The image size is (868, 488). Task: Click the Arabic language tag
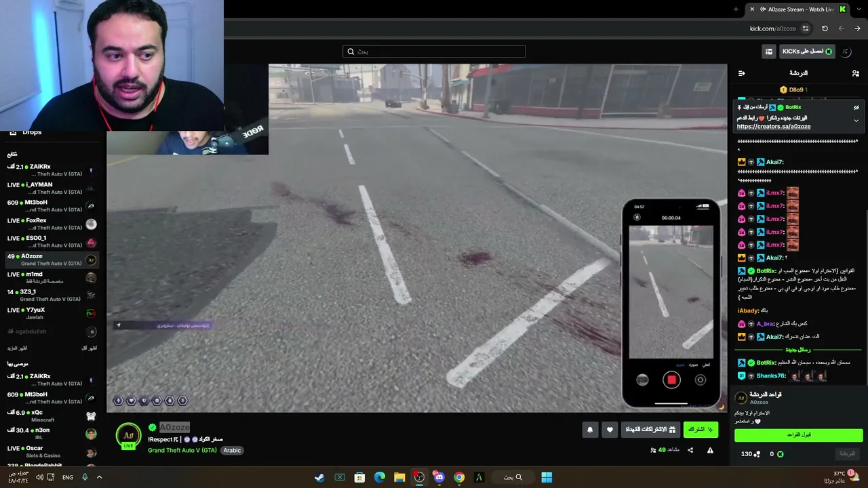click(232, 450)
